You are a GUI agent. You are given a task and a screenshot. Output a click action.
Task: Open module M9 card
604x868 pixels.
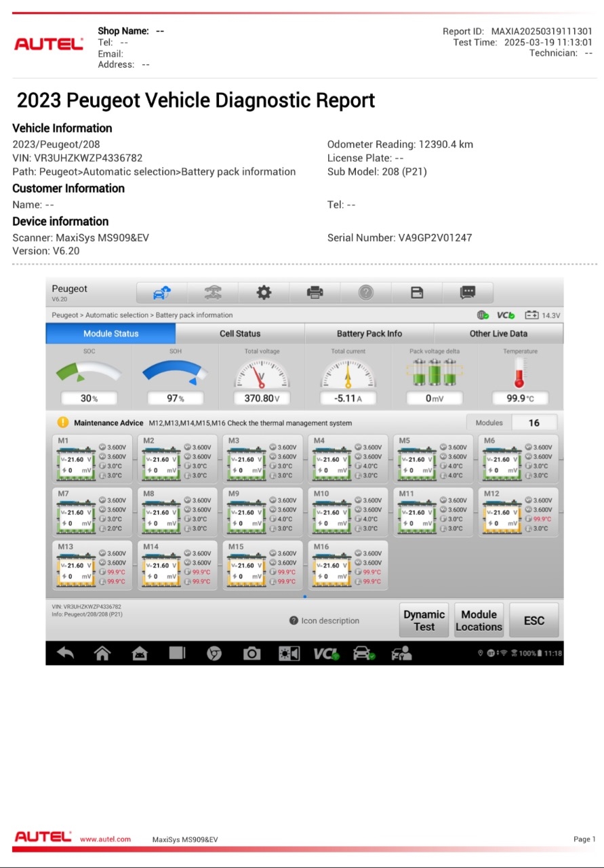point(262,511)
